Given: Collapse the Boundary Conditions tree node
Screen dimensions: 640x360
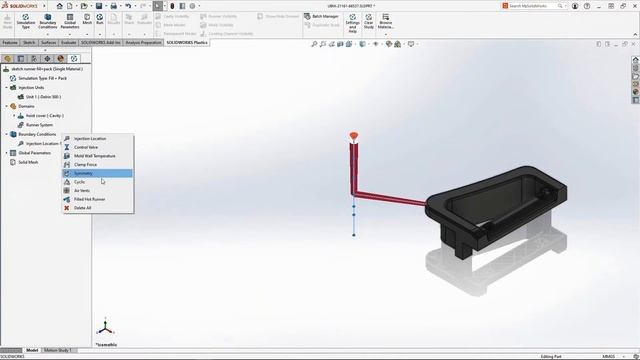Looking at the screenshot, I should 7,134.
